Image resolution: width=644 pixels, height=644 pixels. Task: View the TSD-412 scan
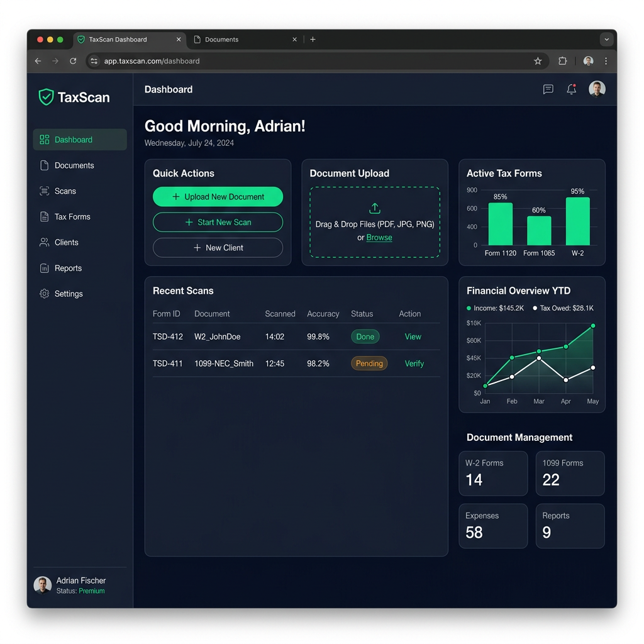(413, 337)
